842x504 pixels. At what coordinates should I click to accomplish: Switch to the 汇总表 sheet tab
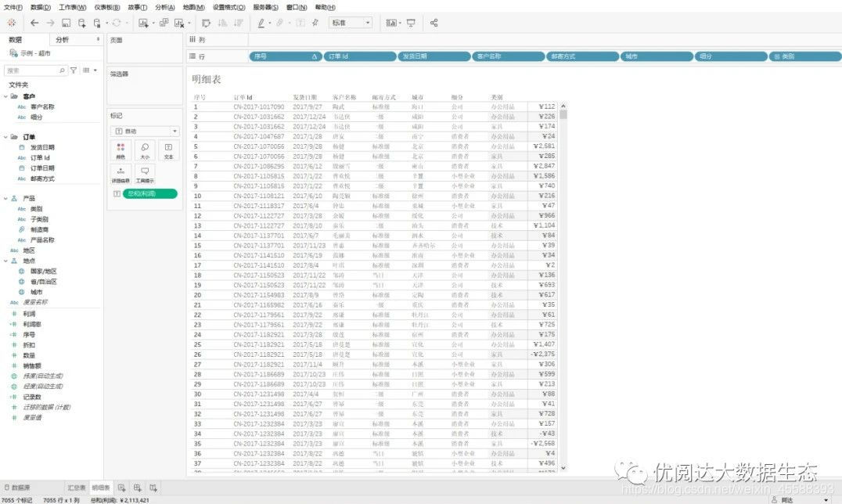(77, 488)
